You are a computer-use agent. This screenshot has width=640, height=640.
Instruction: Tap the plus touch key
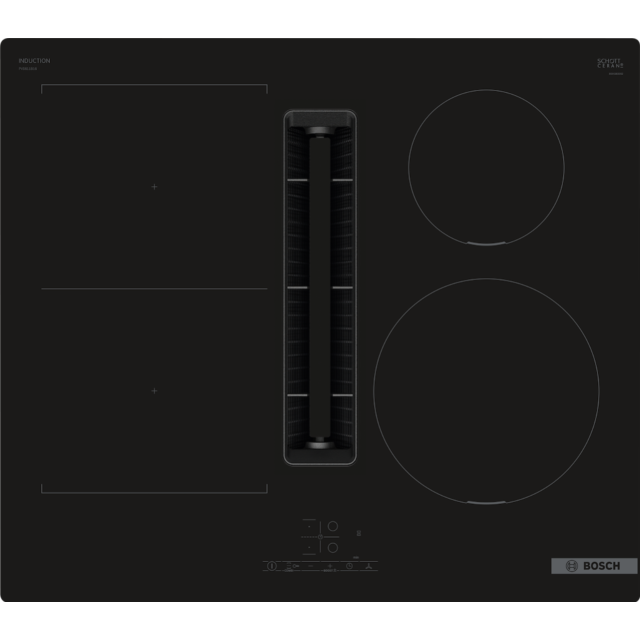[330, 566]
